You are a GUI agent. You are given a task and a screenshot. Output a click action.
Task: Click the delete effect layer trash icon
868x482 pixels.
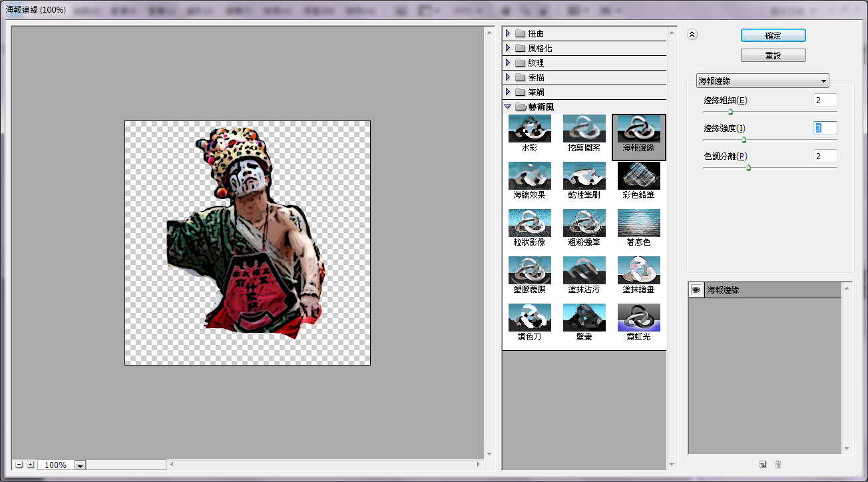[x=777, y=465]
